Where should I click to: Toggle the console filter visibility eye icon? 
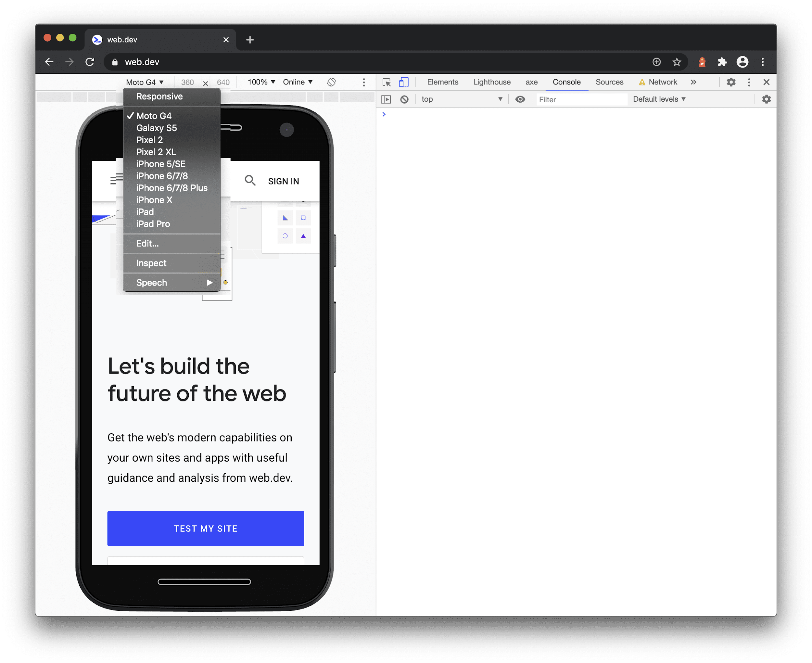point(520,99)
